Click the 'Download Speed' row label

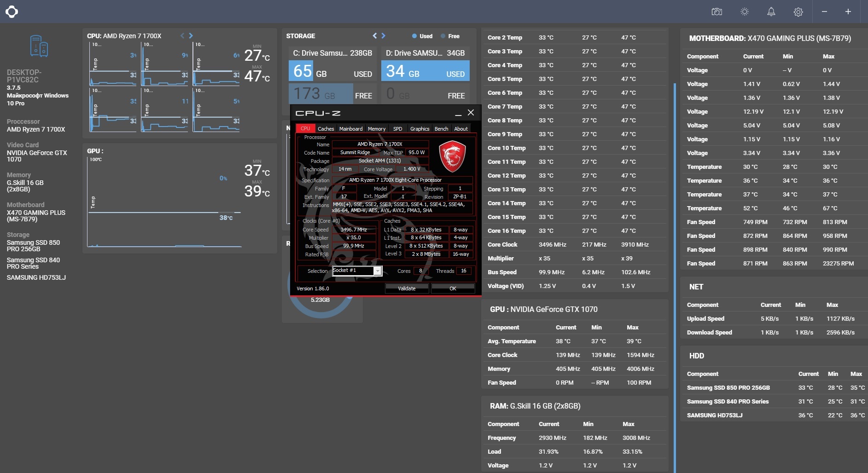(709, 333)
